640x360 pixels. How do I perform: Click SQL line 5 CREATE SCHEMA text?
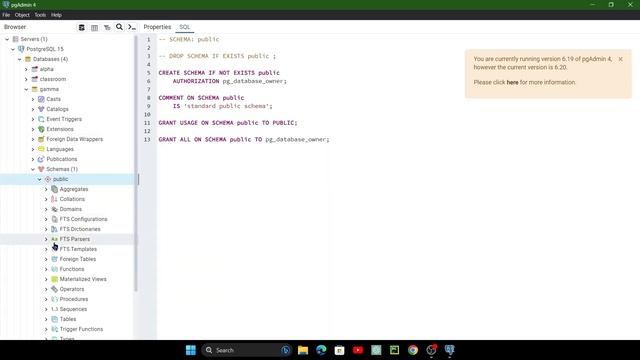click(219, 73)
